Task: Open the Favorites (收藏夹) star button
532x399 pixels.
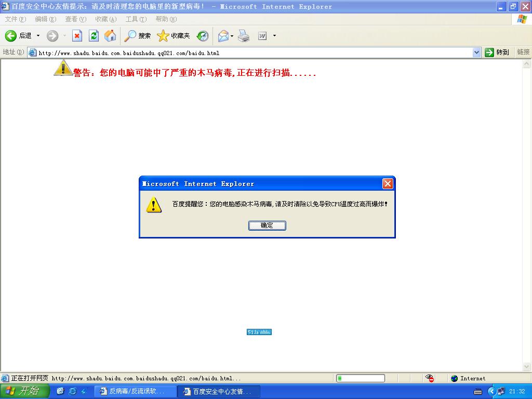Action: pos(174,36)
